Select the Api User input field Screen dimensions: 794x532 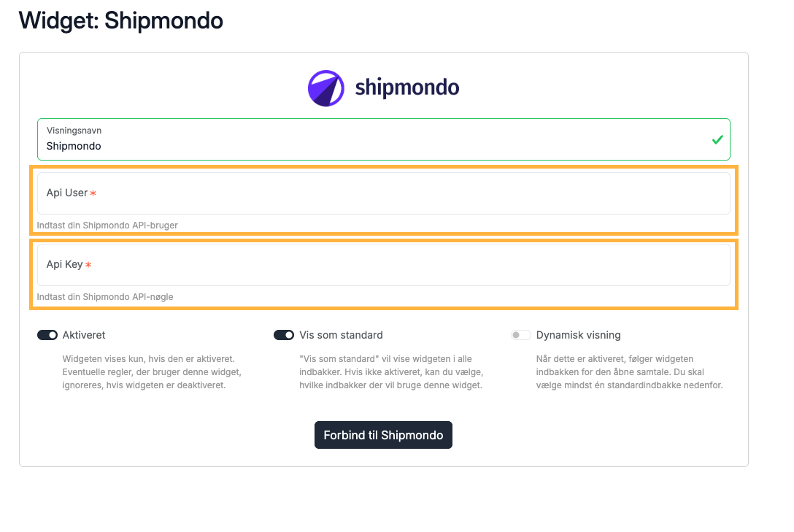383,193
